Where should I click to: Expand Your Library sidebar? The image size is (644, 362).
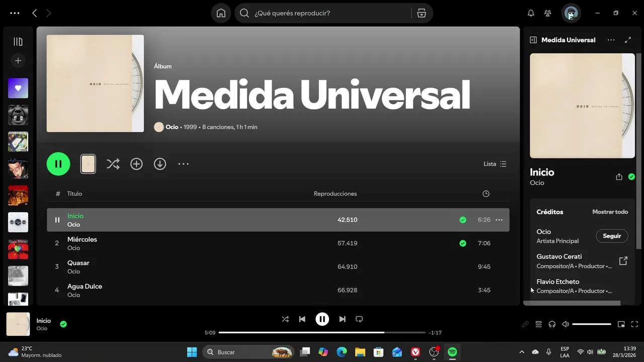point(18,42)
